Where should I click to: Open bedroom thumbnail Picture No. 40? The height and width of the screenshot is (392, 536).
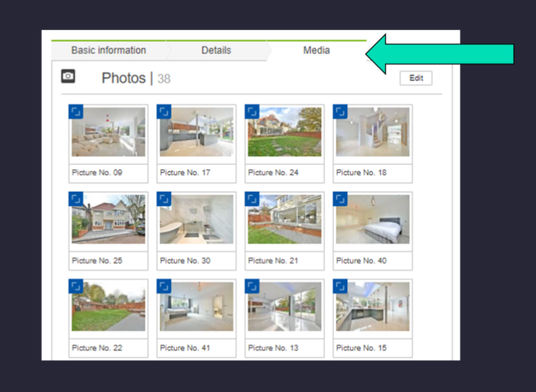[373, 219]
